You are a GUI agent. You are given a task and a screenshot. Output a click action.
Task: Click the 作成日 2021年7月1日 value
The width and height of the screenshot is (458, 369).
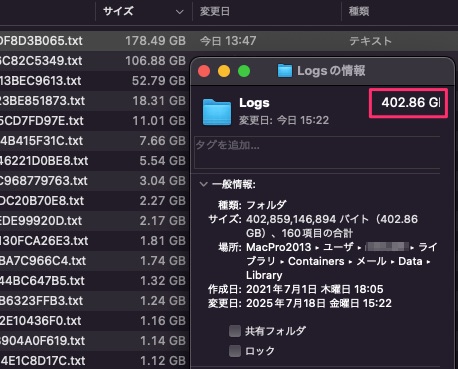(x=315, y=289)
